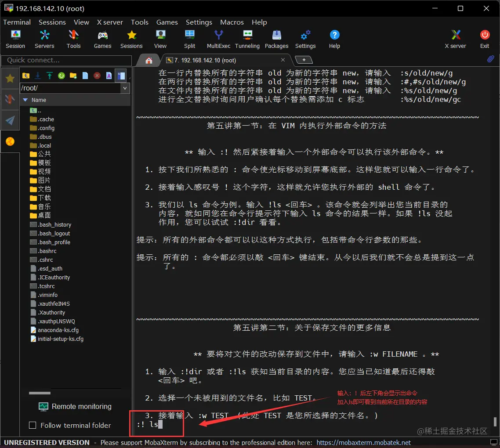Click the View toolbar icon
This screenshot has width=500, height=448.
point(160,39)
